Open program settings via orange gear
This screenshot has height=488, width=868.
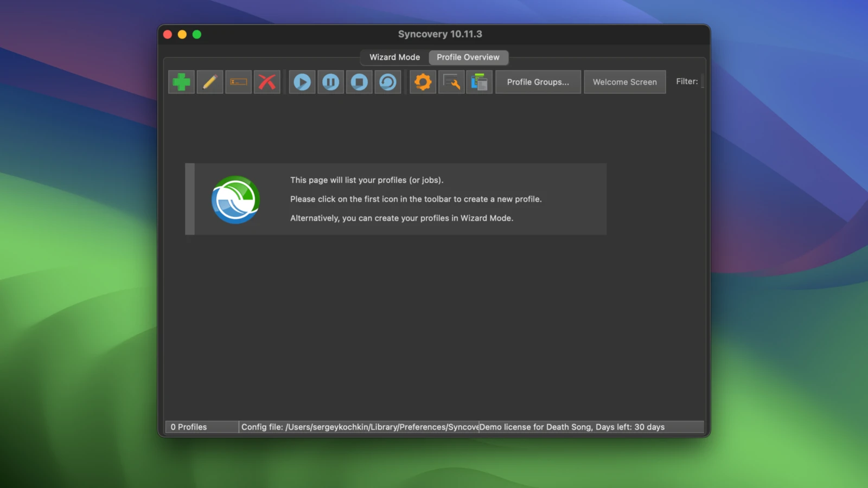tap(423, 82)
